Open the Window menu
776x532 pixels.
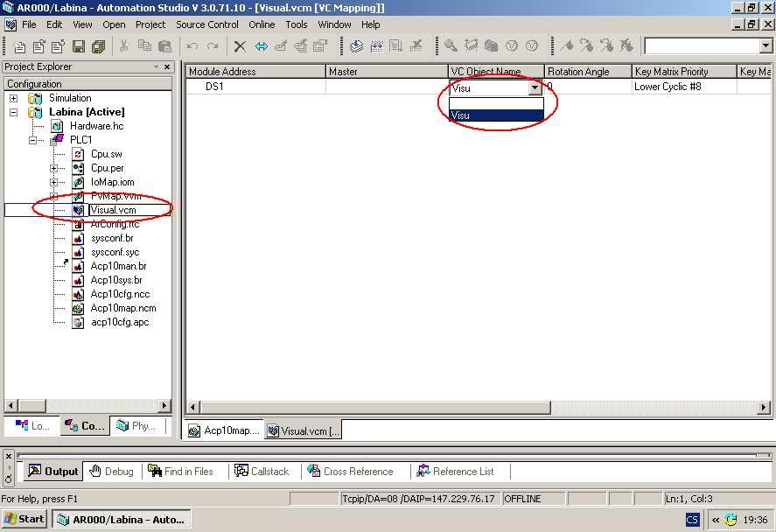coord(334,24)
